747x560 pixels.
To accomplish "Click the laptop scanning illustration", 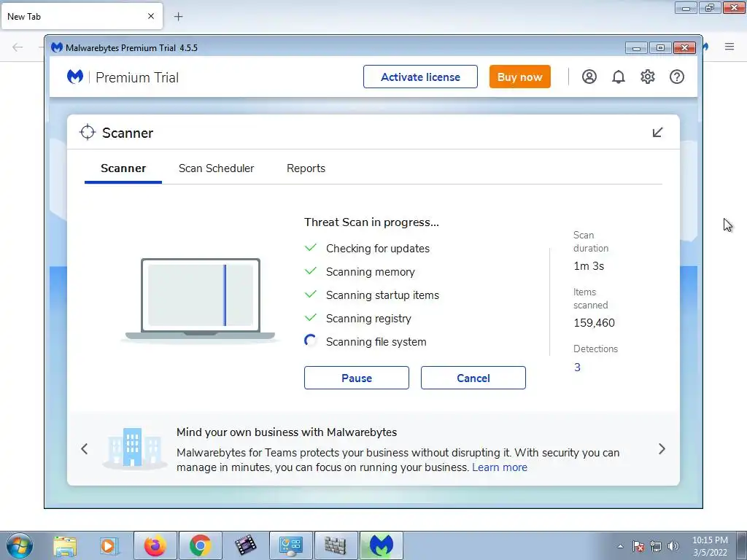I will 200,300.
